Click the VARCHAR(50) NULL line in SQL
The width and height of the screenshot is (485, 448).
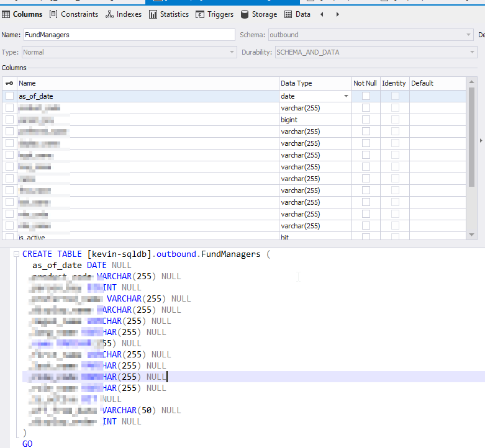tap(142, 410)
